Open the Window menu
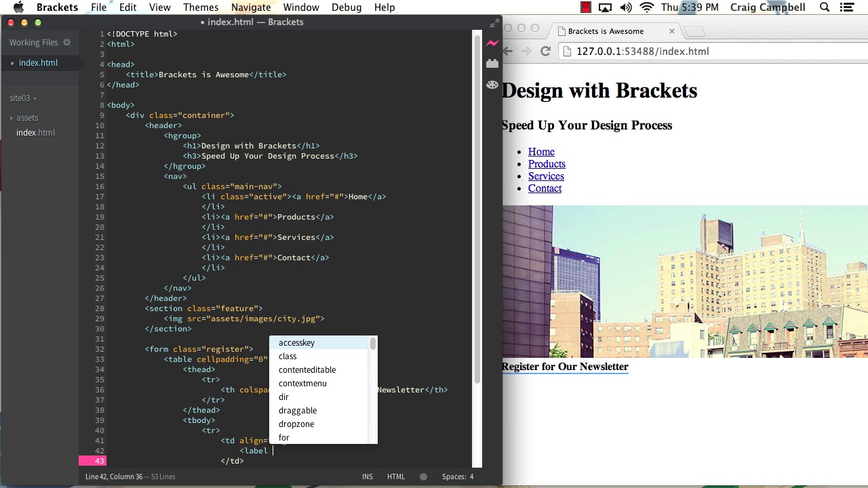The image size is (868, 488). click(301, 7)
